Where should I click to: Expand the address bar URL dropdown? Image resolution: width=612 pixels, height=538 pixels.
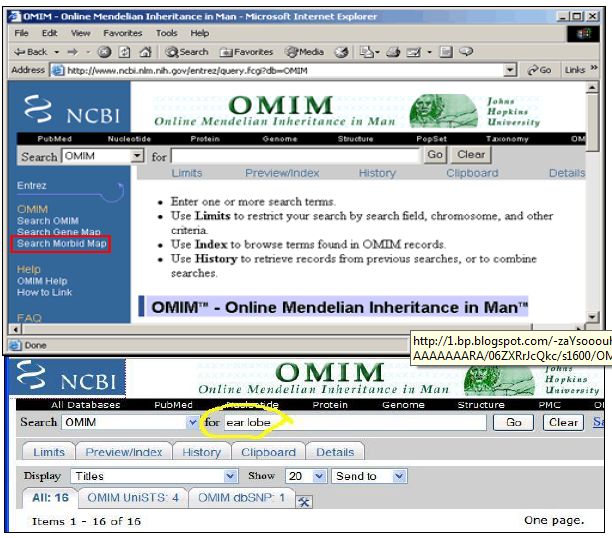pos(511,70)
